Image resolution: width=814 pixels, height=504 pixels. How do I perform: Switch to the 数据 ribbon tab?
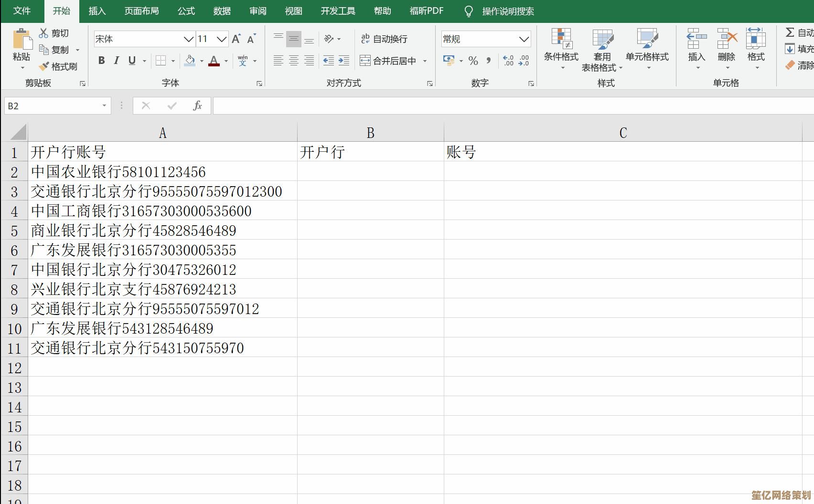click(222, 11)
